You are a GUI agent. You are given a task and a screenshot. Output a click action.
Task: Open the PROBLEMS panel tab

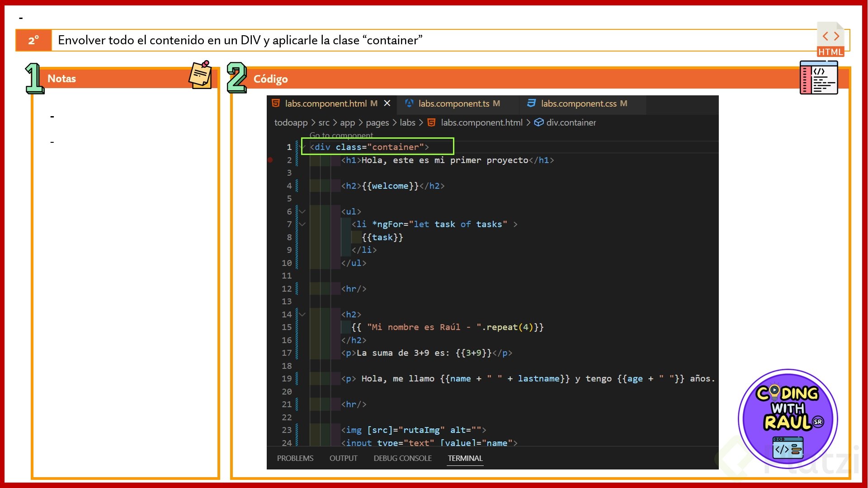pyautogui.click(x=295, y=458)
